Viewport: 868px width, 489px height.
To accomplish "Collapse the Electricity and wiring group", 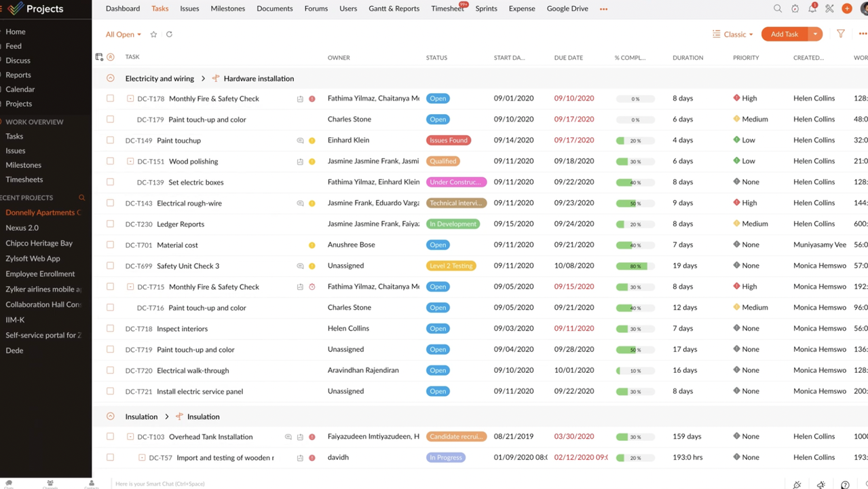I will [x=110, y=78].
